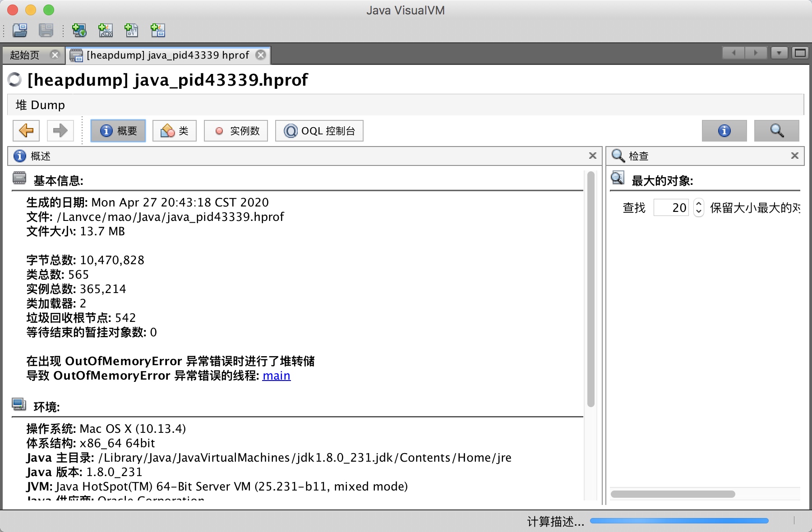Close the heapdump java_pid43339 tab
Screen dimensions: 812x532
pyautogui.click(x=261, y=55)
